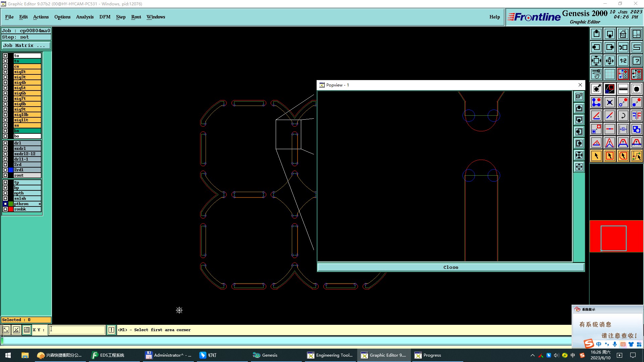This screenshot has height=362, width=644.
Task: Click Popview pan down icon
Action: pyautogui.click(x=579, y=120)
